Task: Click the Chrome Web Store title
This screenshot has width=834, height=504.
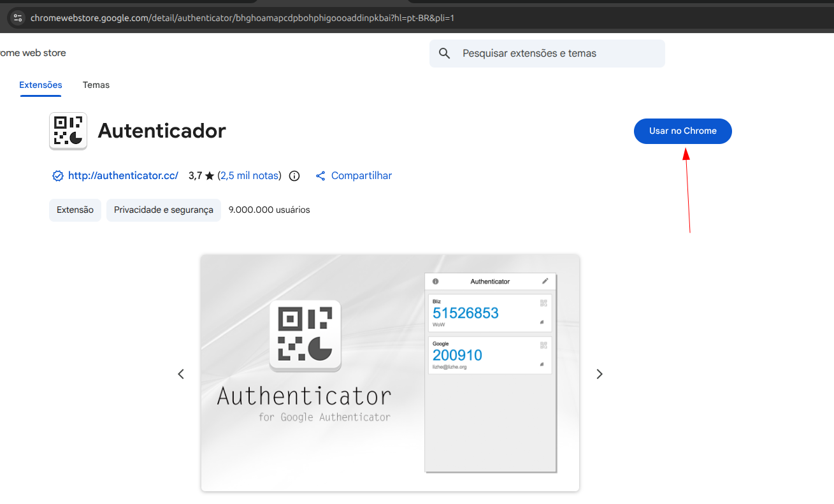Action: click(32, 53)
